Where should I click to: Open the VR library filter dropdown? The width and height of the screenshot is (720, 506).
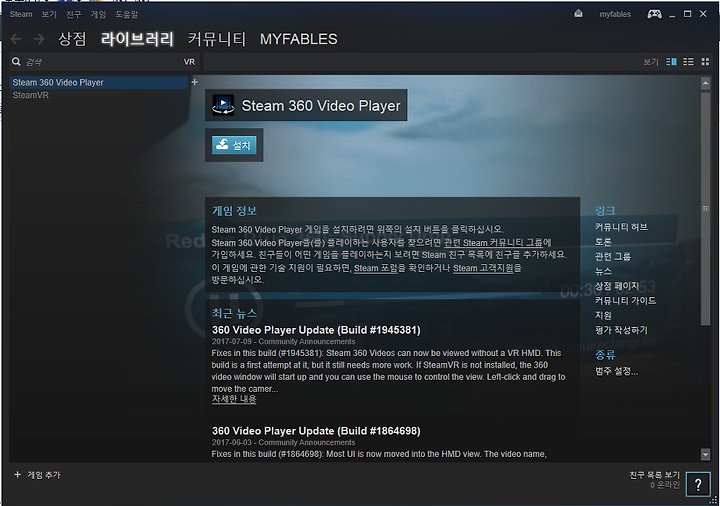pyautogui.click(x=189, y=62)
